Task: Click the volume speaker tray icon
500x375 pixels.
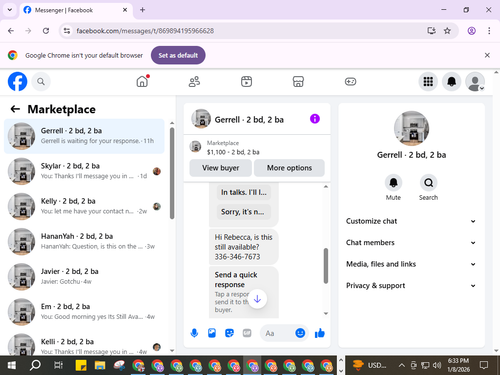Action: pos(437,365)
